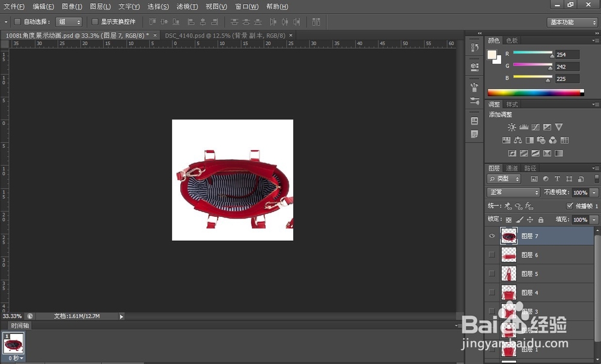
Task: Add a Threshold adjustment
Action: click(535, 153)
